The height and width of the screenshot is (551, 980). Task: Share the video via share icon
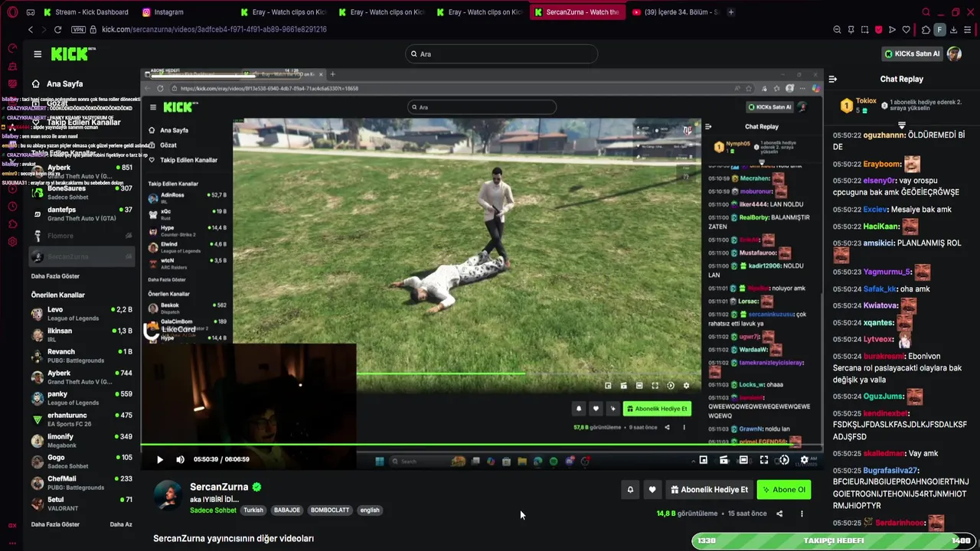point(779,514)
